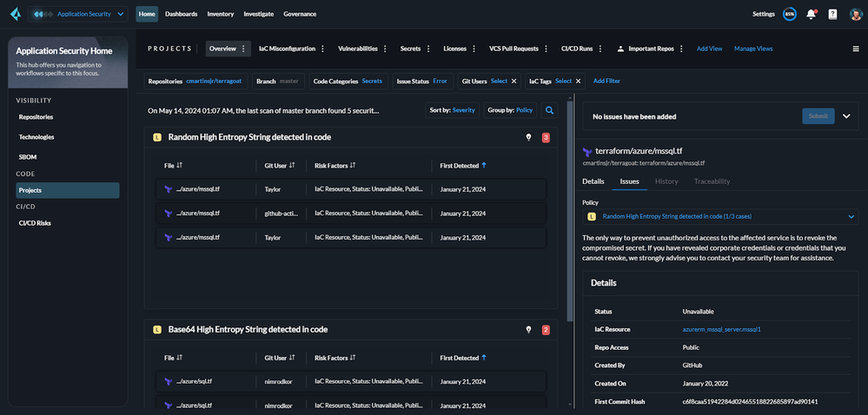Click the Add Filter link
868x415 pixels.
click(x=606, y=81)
